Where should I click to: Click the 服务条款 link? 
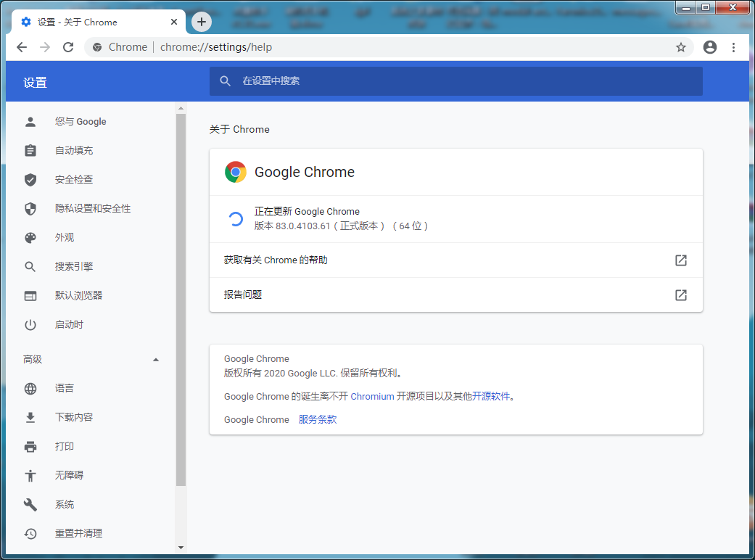point(318,420)
